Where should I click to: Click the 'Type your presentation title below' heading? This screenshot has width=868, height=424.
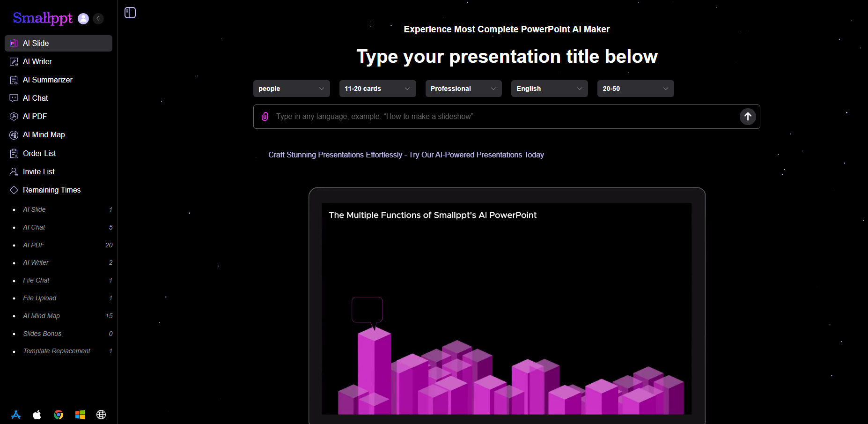(x=507, y=57)
